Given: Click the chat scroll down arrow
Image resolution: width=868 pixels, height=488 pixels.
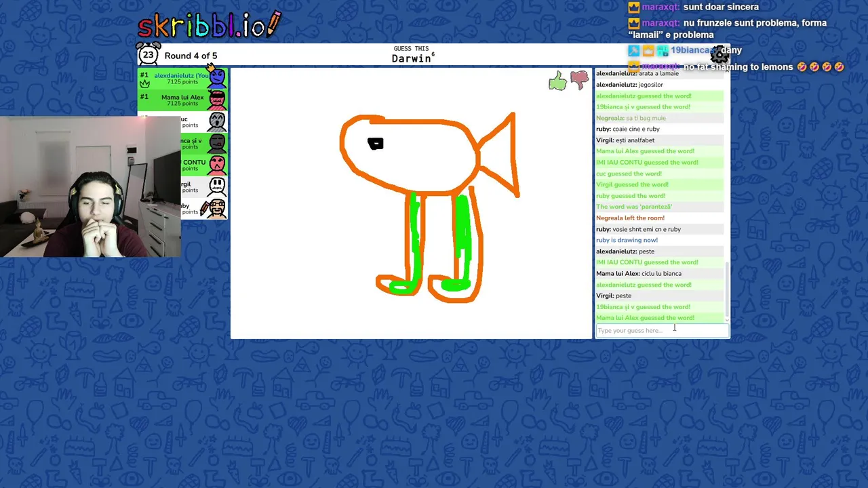Looking at the screenshot, I should pos(727,321).
